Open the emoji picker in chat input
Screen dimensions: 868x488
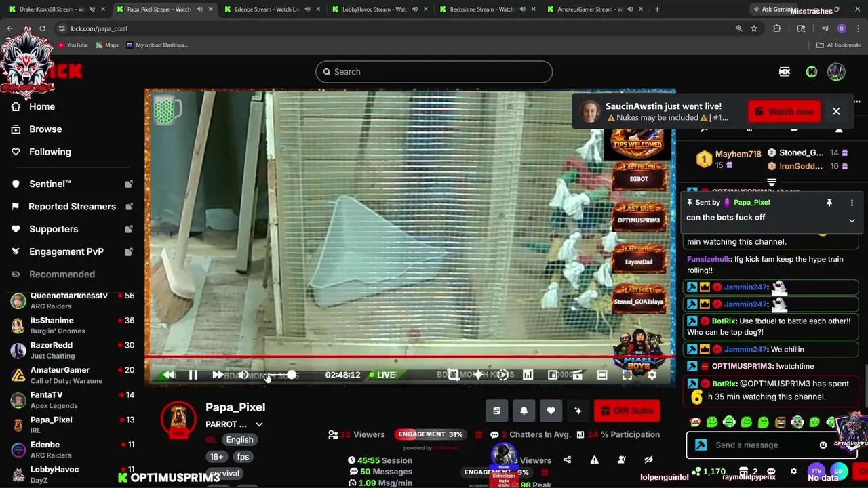point(823,445)
